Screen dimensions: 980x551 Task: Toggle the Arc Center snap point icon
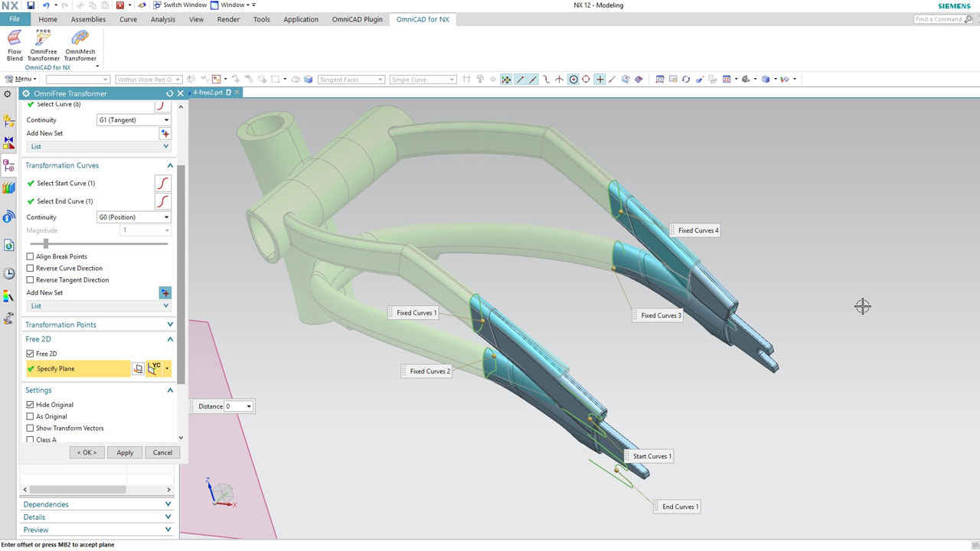click(x=573, y=80)
